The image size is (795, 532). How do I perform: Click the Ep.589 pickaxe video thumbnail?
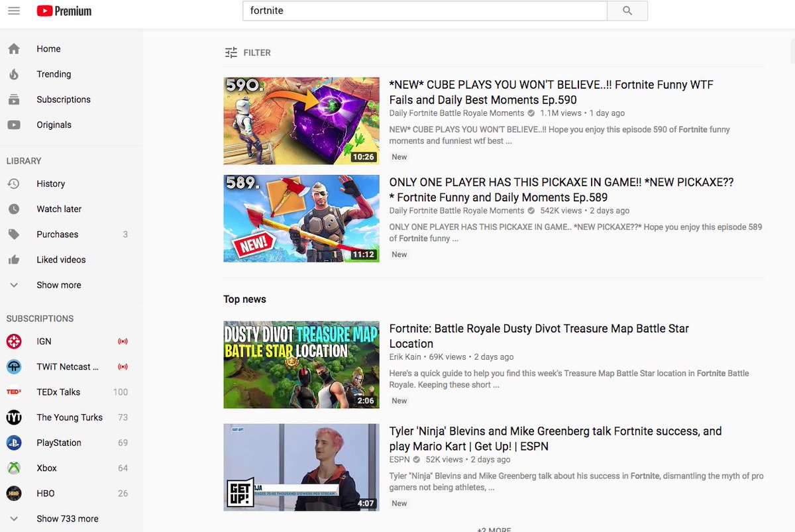pyautogui.click(x=301, y=219)
